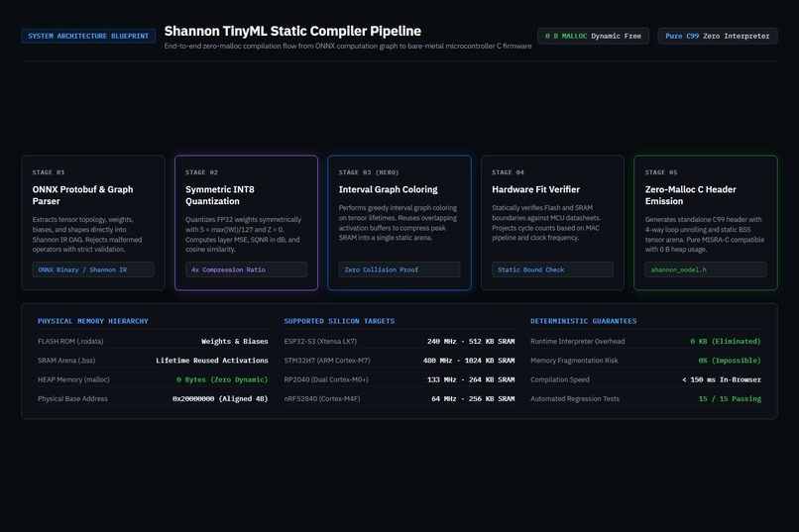The height and width of the screenshot is (532, 799).
Task: Select the 'Compilation Speed' label
Action: coord(560,379)
